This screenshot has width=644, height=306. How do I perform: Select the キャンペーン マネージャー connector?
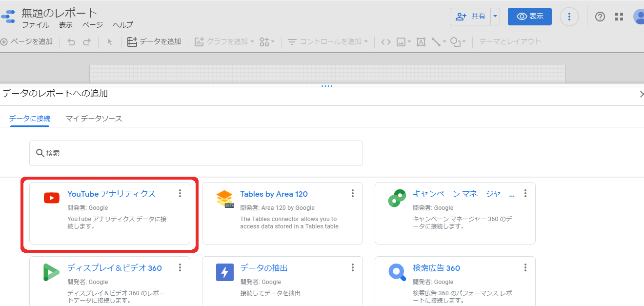coord(455,213)
